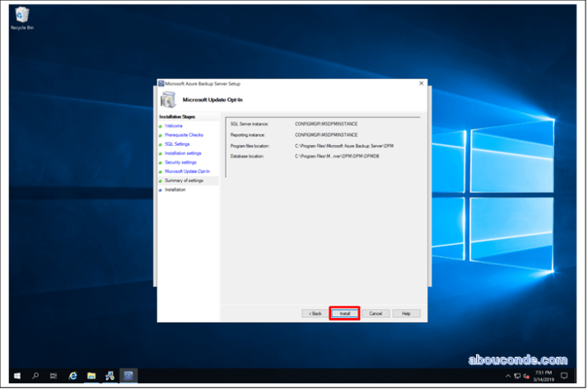Show hidden system tray icons
The image size is (588, 389).
pyautogui.click(x=507, y=377)
